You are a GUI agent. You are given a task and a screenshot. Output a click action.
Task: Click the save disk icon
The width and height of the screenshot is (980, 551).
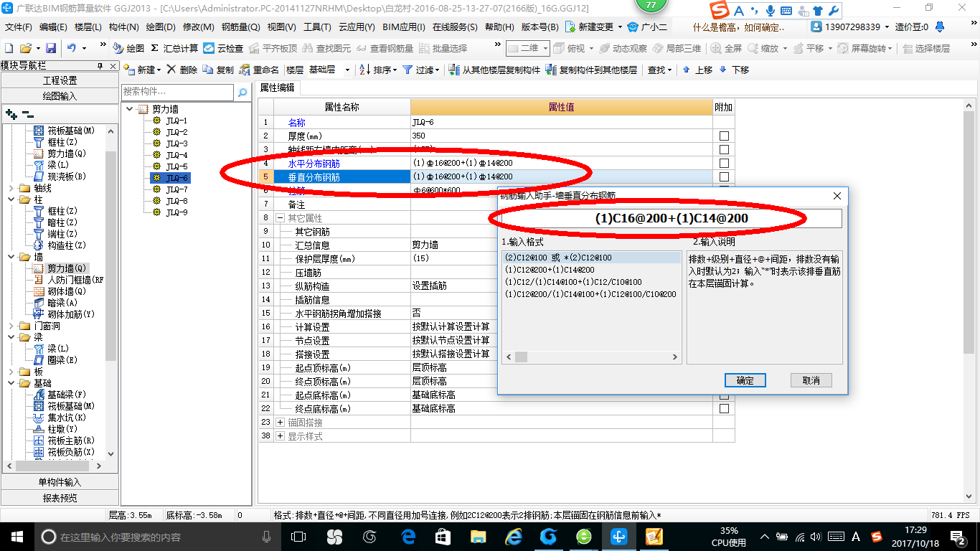tap(51, 48)
